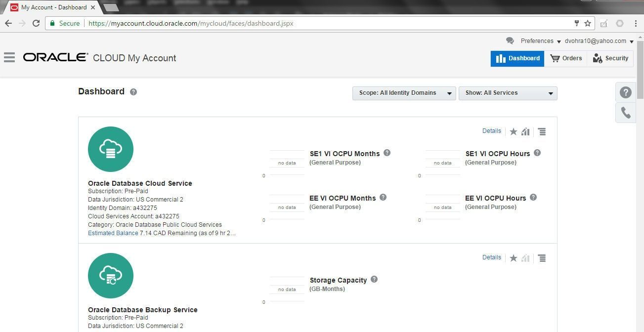The height and width of the screenshot is (332, 644).
Task: Click 'Cloud Services Account: a432275' text
Action: coord(133,216)
